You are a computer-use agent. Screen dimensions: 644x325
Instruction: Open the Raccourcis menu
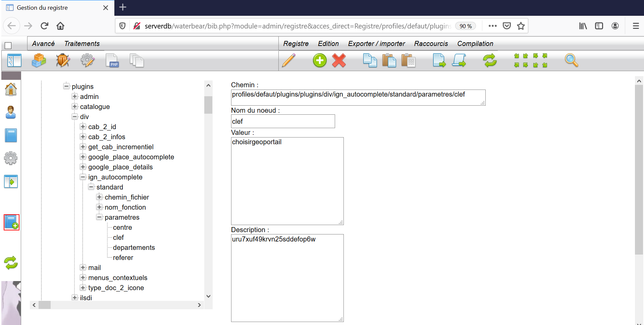coord(431,44)
